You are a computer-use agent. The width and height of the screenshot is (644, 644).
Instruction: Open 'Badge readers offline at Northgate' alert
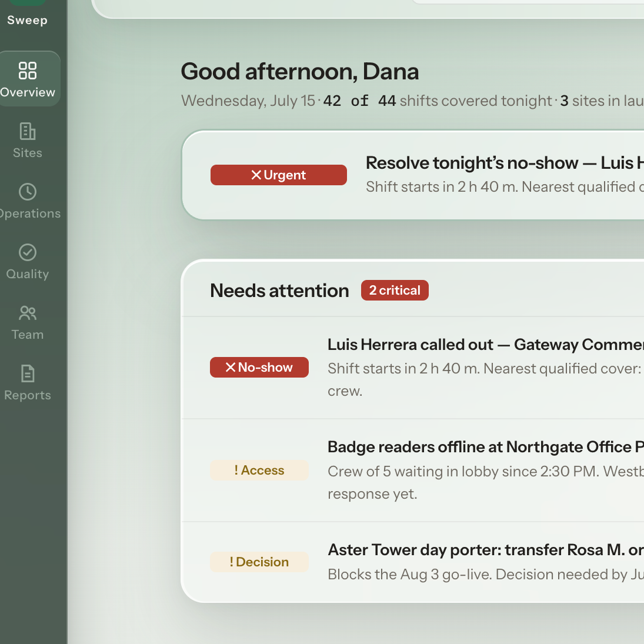485,447
